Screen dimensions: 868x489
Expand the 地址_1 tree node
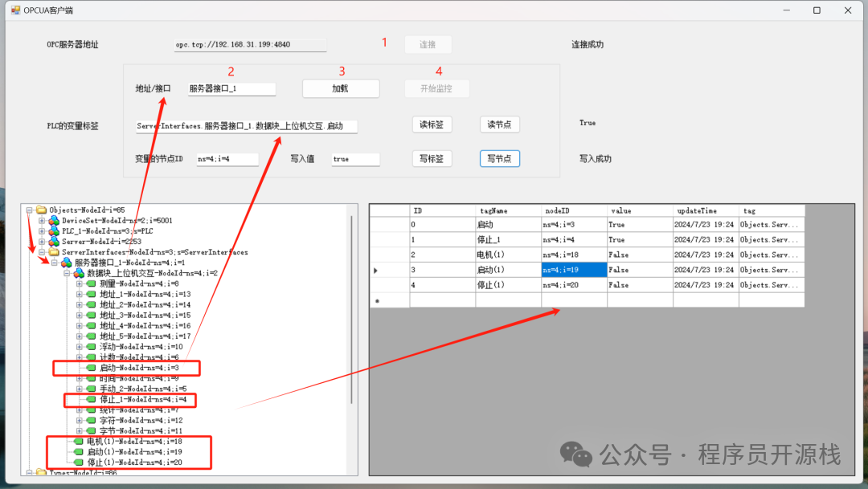point(80,295)
